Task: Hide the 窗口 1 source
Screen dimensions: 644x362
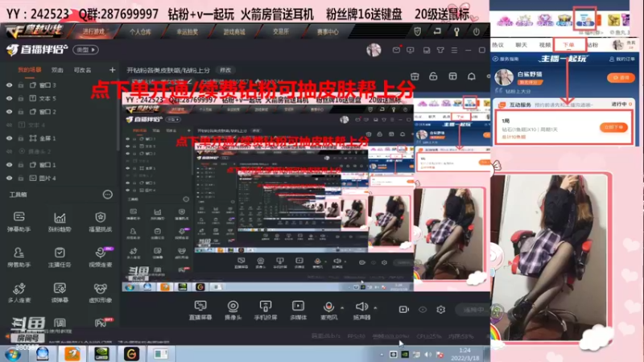Action: 9,165
